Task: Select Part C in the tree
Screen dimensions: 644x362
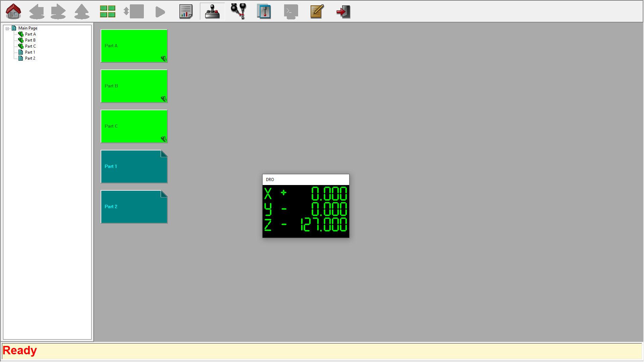Action: 30,46
